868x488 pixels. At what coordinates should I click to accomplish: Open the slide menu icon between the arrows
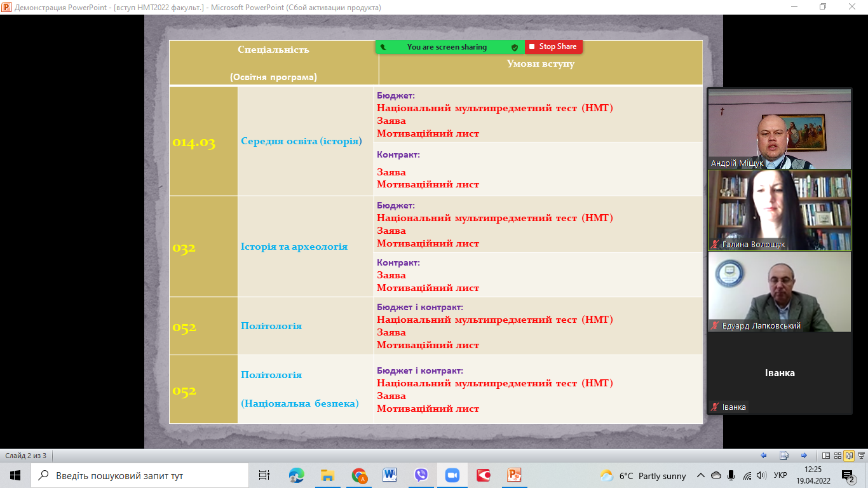click(x=784, y=456)
